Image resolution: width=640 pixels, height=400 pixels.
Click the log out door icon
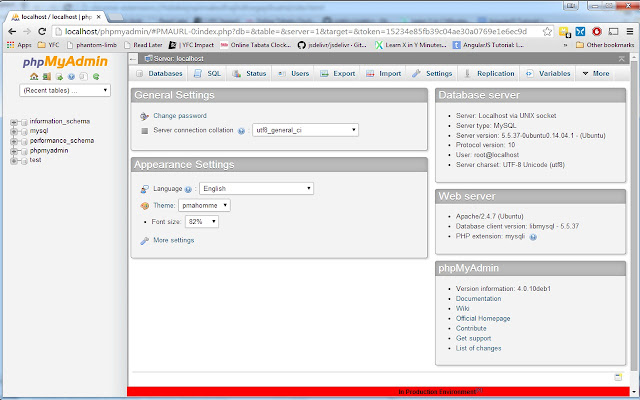coord(47,77)
